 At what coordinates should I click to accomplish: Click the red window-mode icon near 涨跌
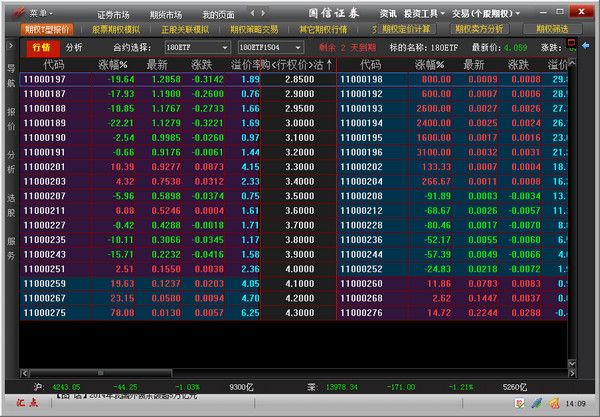click(571, 42)
